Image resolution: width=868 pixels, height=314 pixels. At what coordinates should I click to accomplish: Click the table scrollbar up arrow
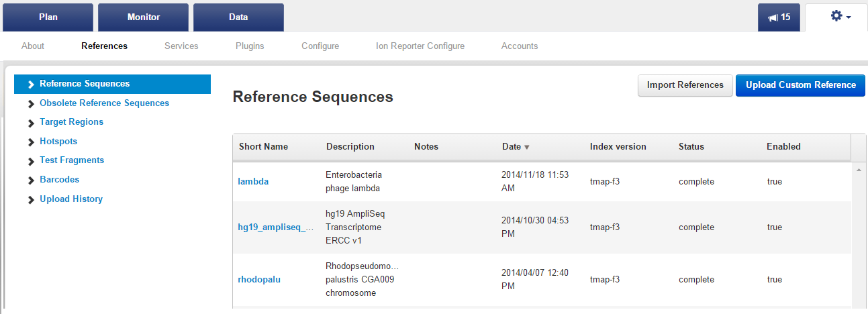tap(859, 170)
